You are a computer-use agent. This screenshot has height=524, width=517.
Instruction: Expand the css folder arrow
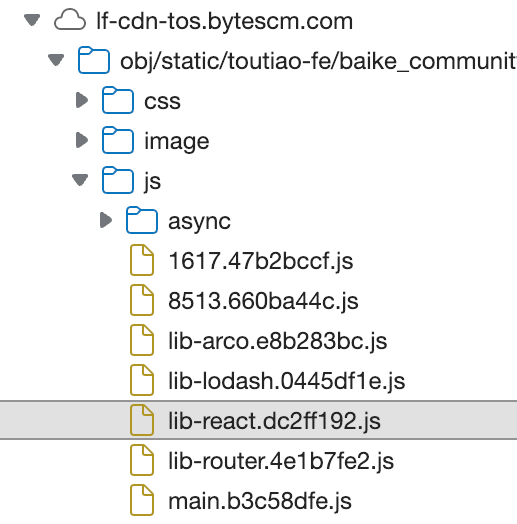[82, 100]
